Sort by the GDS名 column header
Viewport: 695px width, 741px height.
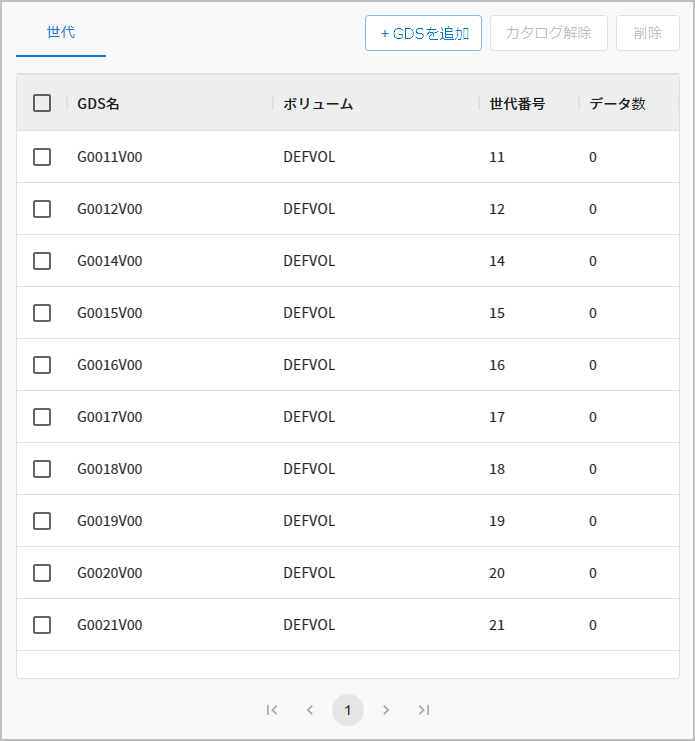click(99, 104)
